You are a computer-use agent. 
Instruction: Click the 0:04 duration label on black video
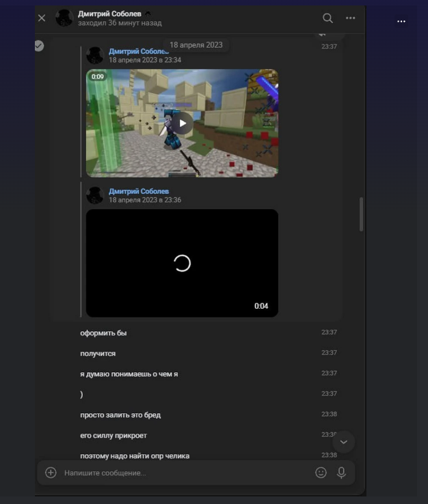[261, 306]
